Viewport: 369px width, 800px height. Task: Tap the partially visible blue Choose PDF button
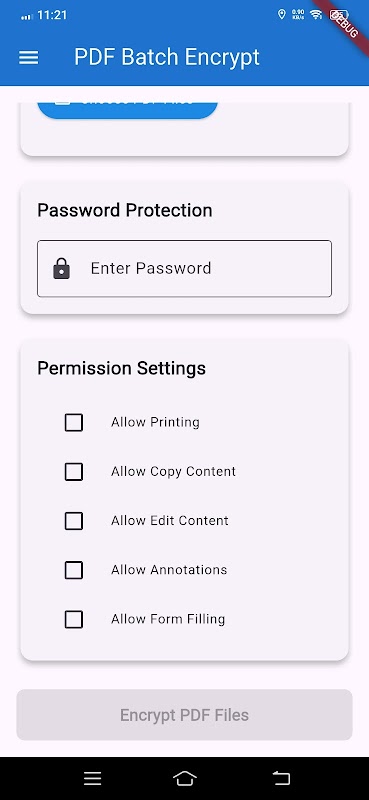tap(128, 110)
